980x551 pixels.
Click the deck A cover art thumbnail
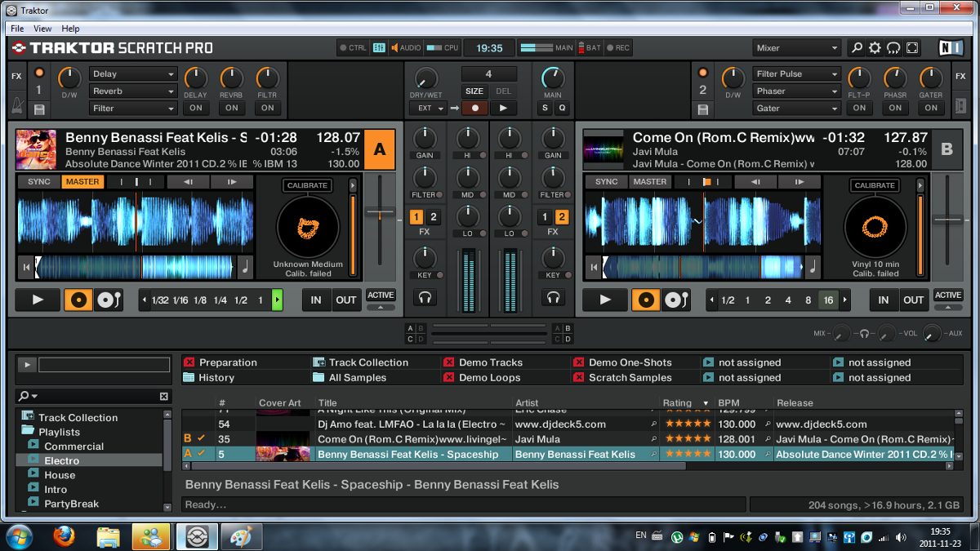tap(37, 149)
